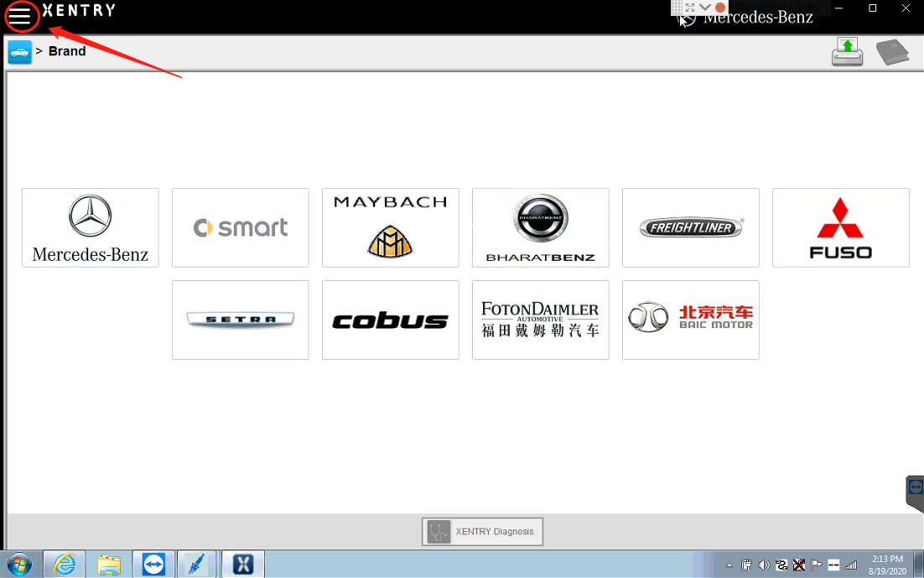This screenshot has width=924, height=578.
Task: Select the Mercedes-Benz brand tile
Action: coord(91,227)
